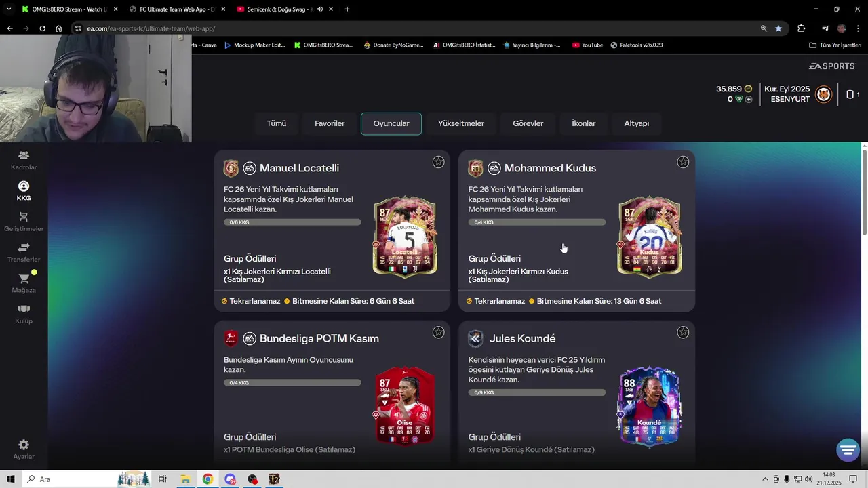Open a new browser tab
Image resolution: width=868 pixels, height=488 pixels.
[347, 9]
